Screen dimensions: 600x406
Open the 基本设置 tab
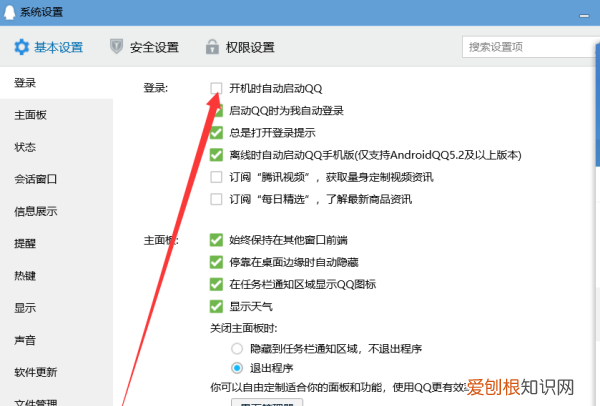click(49, 47)
